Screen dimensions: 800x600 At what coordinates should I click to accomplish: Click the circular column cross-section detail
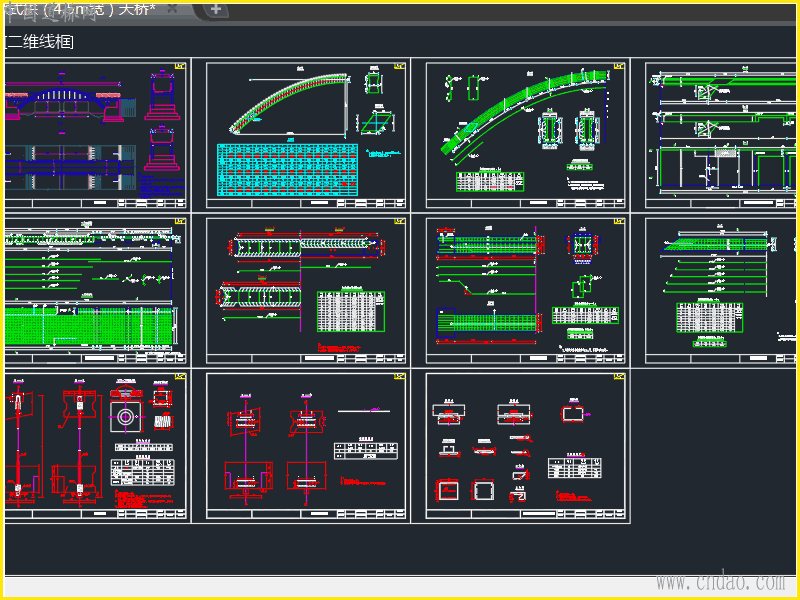[127, 416]
